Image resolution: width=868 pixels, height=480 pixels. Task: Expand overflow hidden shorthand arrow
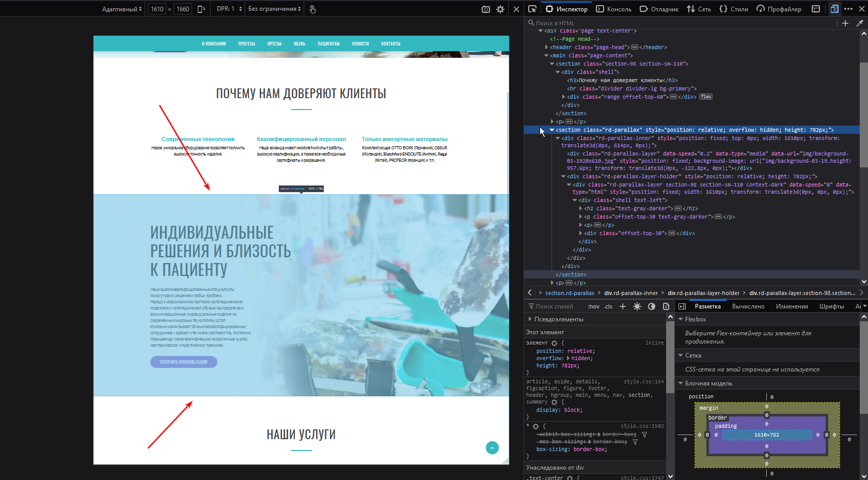pyautogui.click(x=569, y=359)
